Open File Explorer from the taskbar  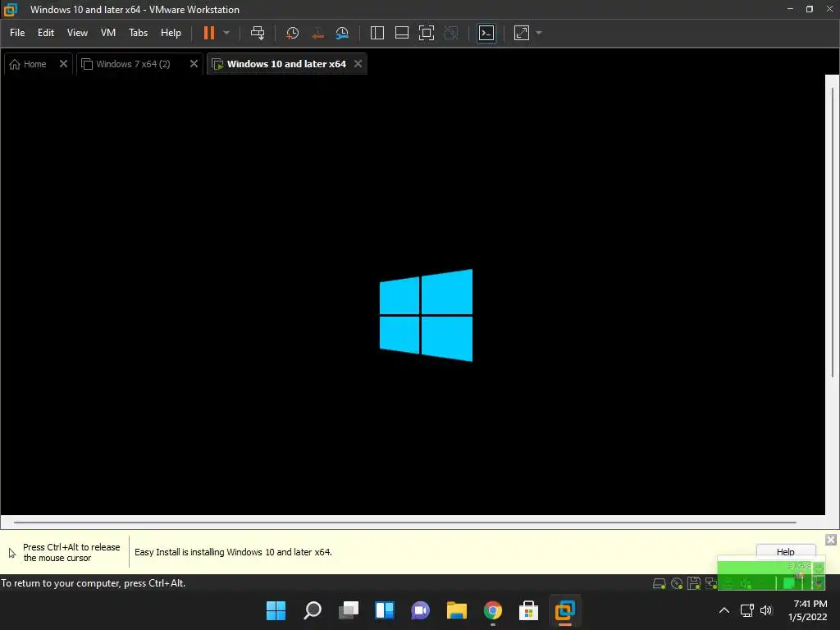click(457, 610)
